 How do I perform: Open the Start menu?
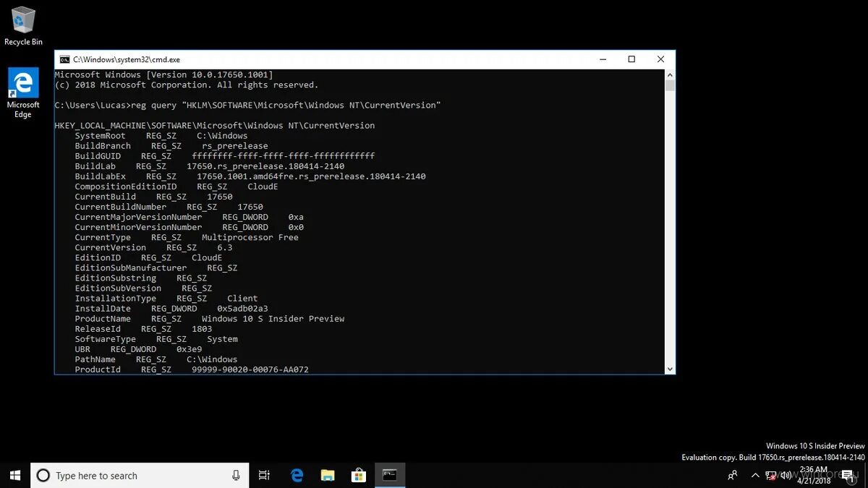[x=14, y=475]
